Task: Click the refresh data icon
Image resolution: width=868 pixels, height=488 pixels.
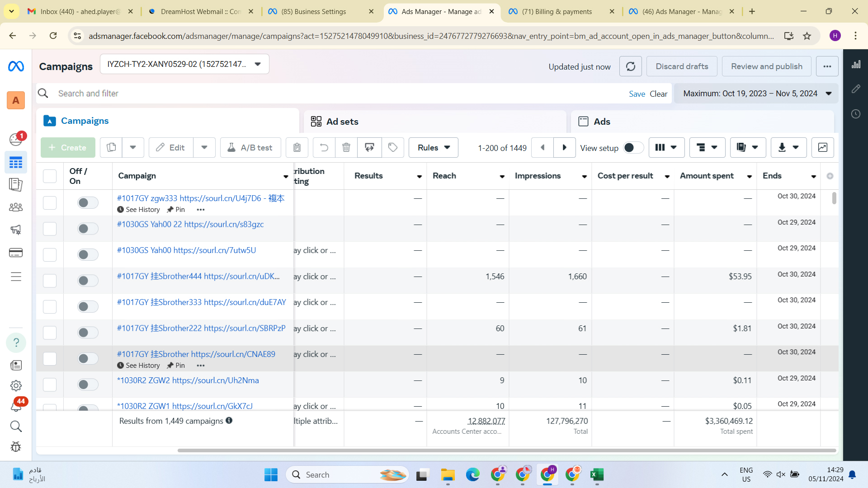Action: tap(630, 66)
